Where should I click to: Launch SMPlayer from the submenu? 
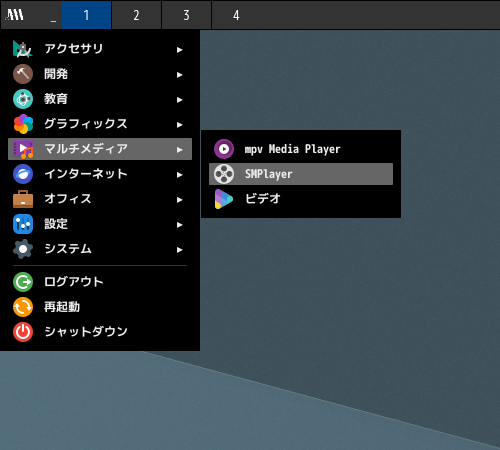(x=301, y=174)
